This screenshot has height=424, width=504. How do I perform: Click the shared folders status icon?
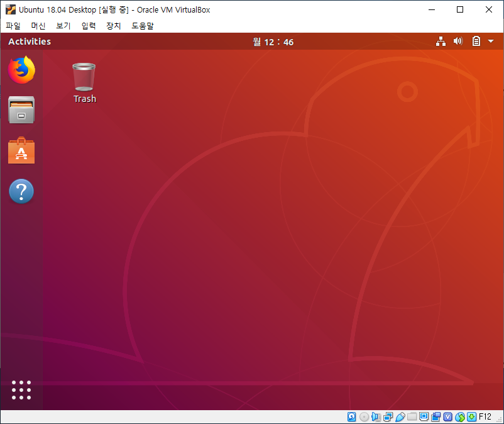(x=412, y=417)
